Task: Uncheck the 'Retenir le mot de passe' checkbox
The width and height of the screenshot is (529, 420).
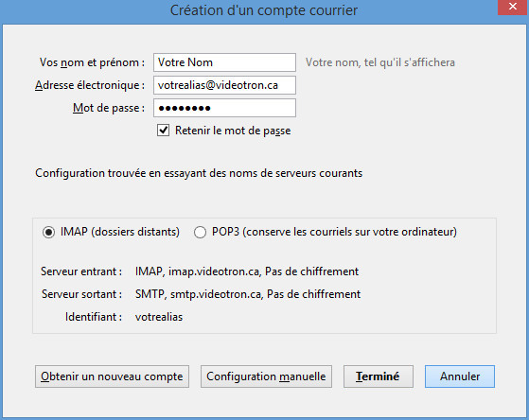Action: (164, 131)
